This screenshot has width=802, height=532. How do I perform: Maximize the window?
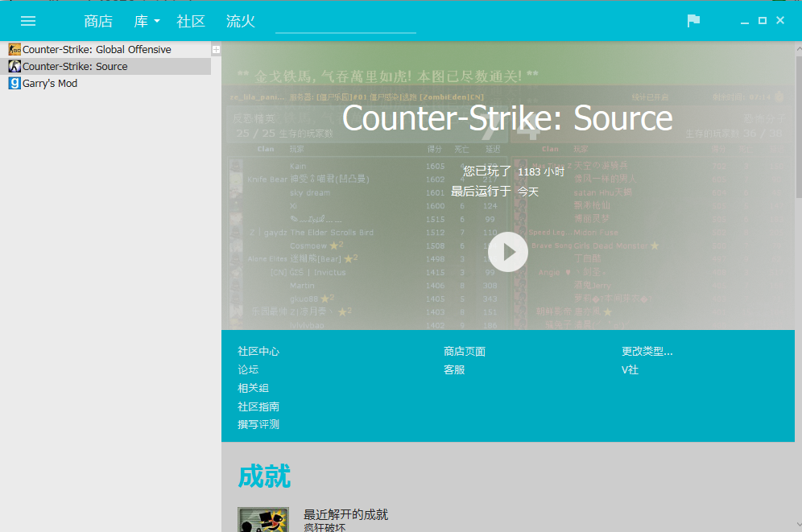point(762,20)
